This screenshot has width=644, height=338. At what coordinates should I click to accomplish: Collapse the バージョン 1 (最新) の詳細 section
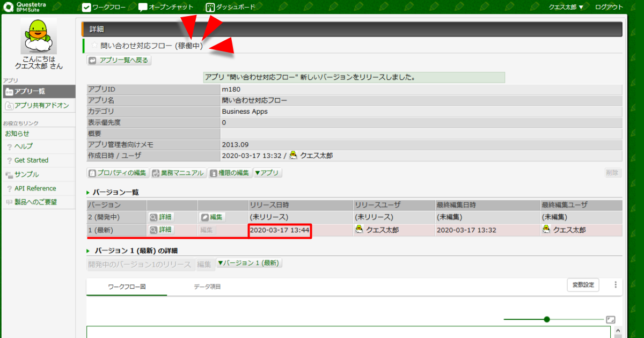coord(89,251)
